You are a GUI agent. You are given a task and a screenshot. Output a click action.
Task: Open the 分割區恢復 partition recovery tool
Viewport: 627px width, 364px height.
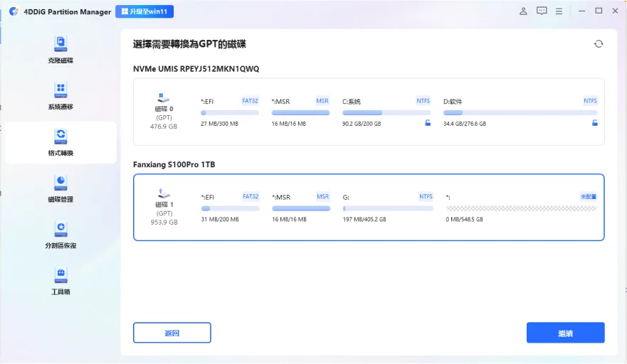tap(60, 235)
